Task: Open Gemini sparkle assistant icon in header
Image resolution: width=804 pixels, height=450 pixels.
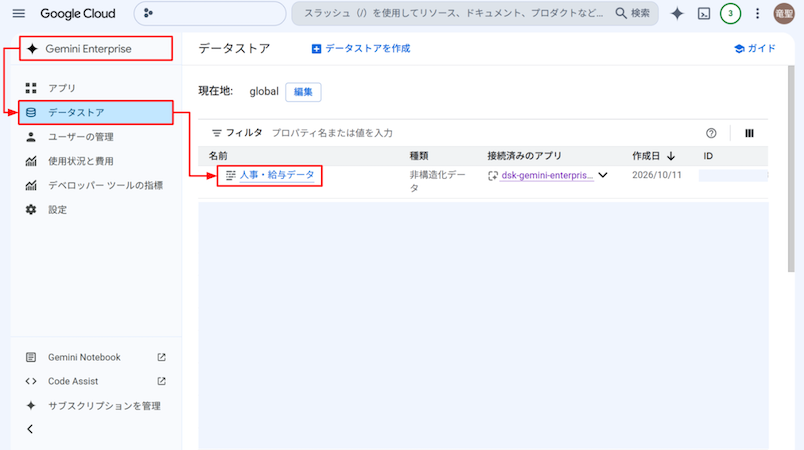Action: [x=677, y=14]
